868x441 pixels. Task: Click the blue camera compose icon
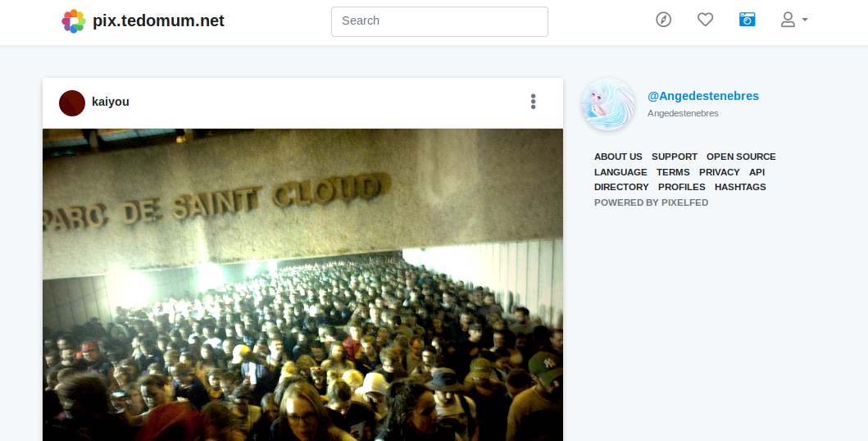(x=747, y=20)
